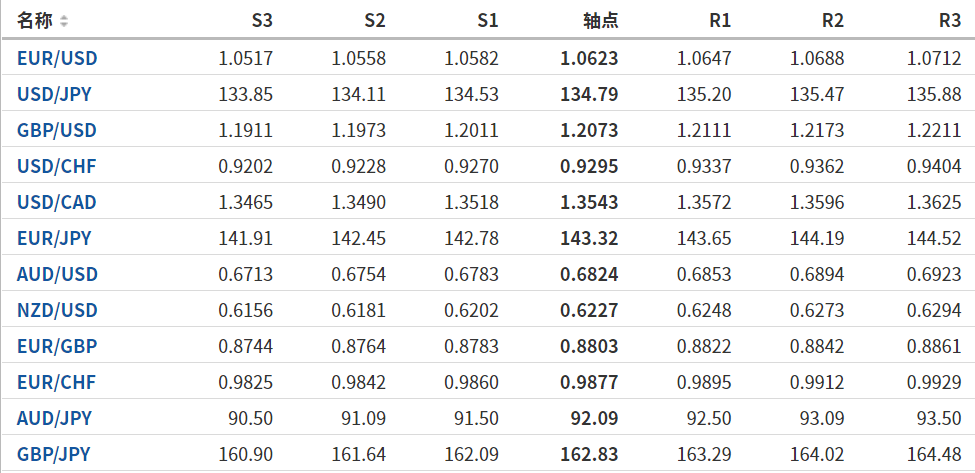Select the GBP/USD pair link

click(x=57, y=130)
